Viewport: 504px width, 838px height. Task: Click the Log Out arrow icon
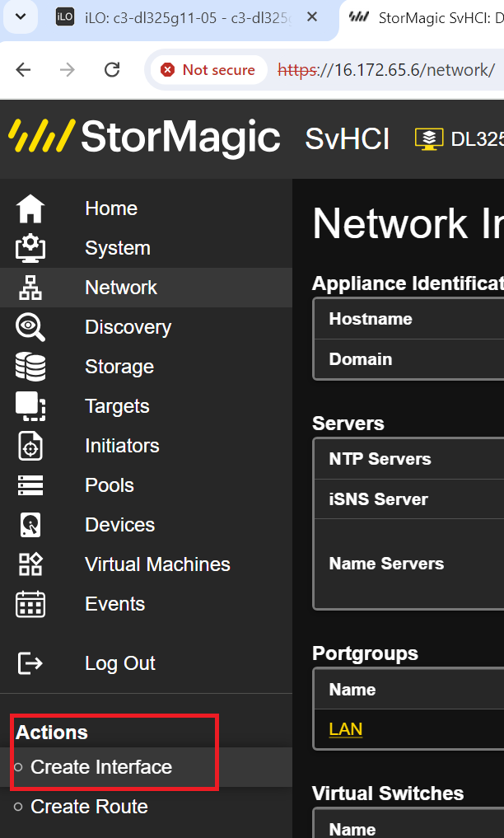pos(30,663)
